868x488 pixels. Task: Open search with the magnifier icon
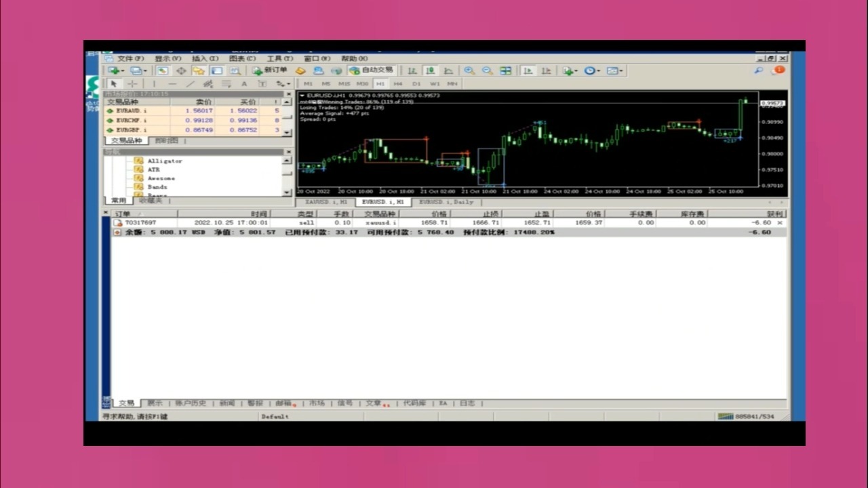[759, 70]
